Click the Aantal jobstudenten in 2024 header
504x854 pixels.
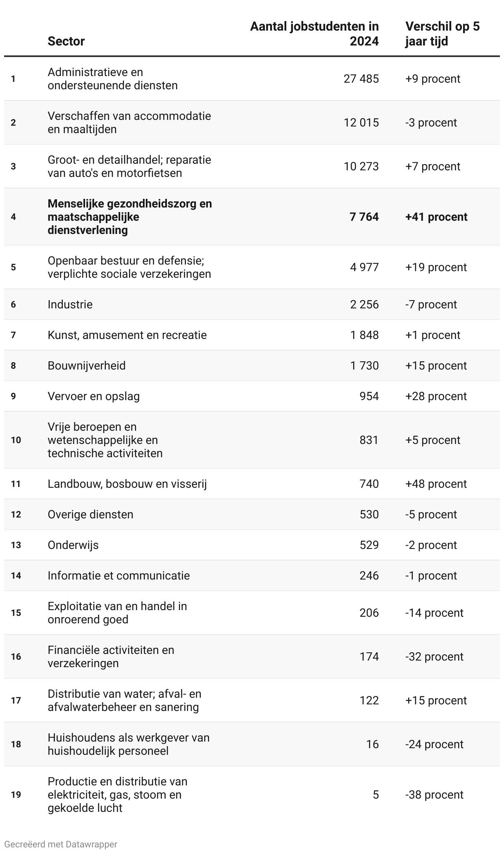pyautogui.click(x=314, y=34)
